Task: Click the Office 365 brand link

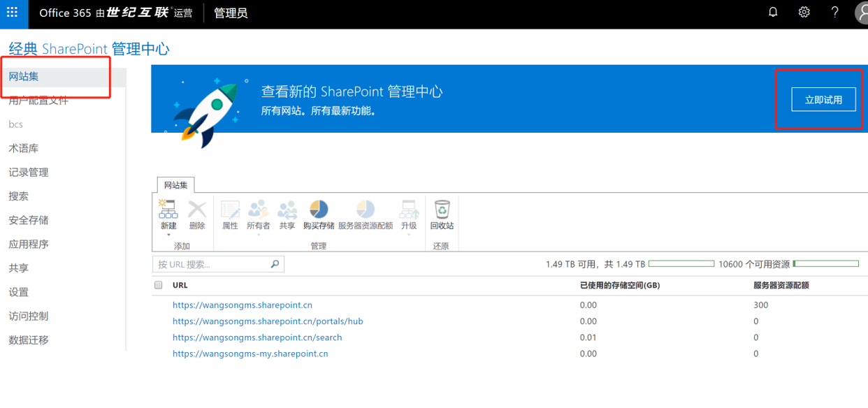Action: pos(116,13)
